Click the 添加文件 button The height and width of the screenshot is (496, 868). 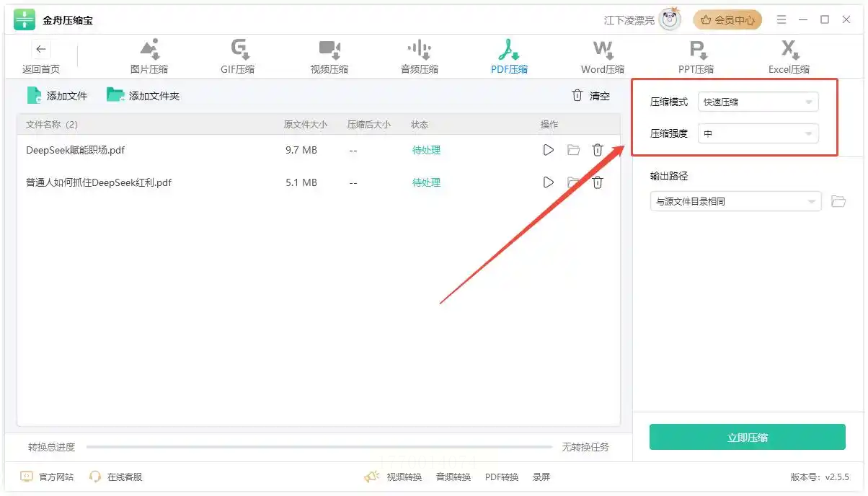57,95
